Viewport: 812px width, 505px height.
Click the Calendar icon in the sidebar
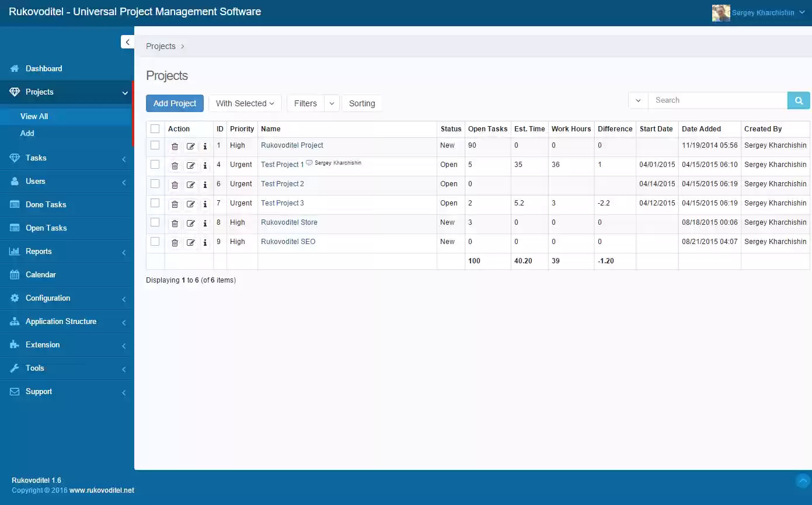pos(13,274)
